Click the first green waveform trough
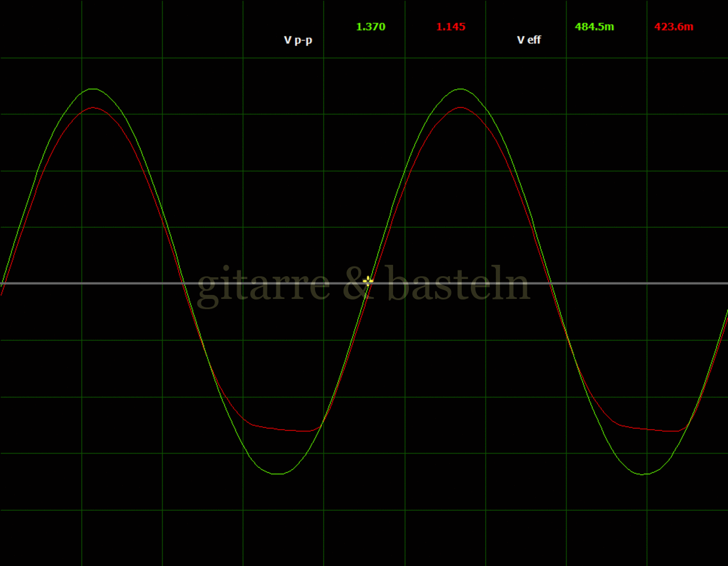The image size is (728, 566). pyautogui.click(x=278, y=473)
